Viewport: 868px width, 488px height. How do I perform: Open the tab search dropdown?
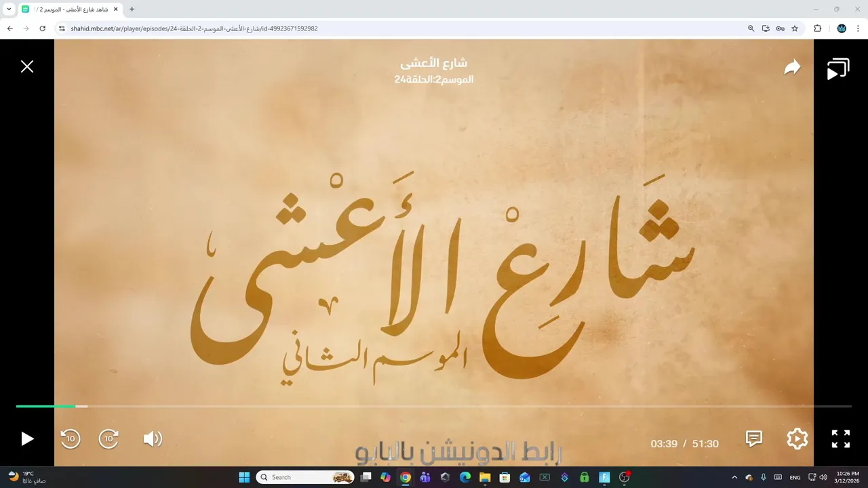click(9, 9)
